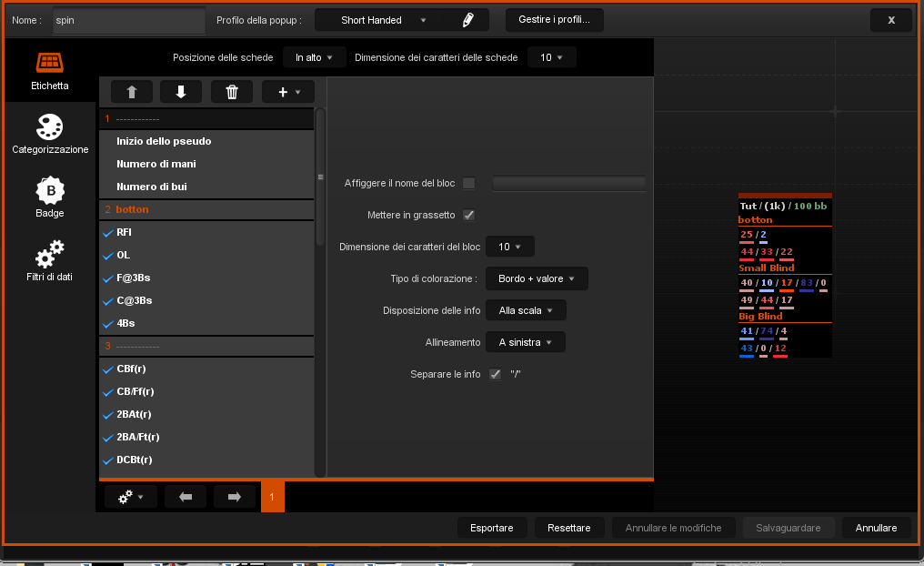Image resolution: width=924 pixels, height=566 pixels.
Task: Select Numero di mani item
Action: click(x=206, y=164)
